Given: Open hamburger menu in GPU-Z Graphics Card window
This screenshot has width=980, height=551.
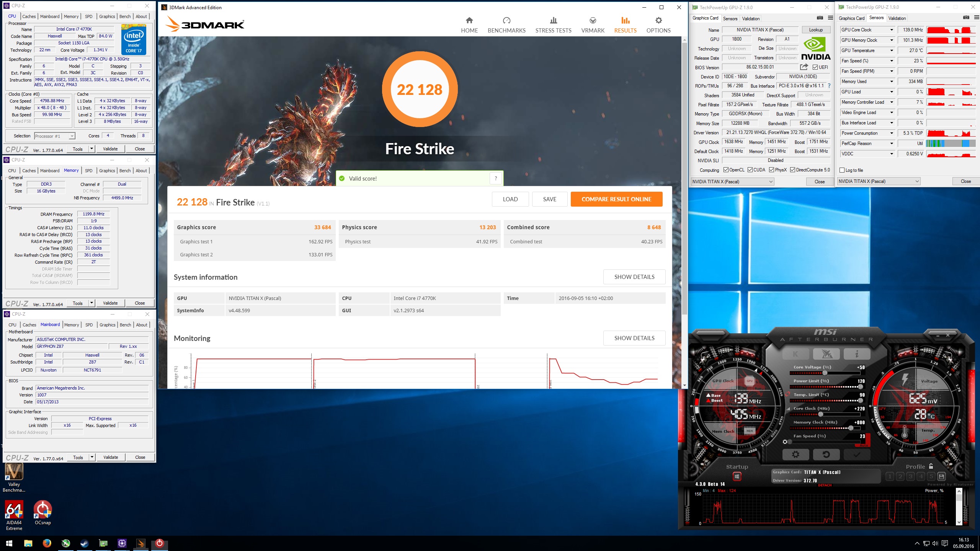Looking at the screenshot, I should pos(830,18).
